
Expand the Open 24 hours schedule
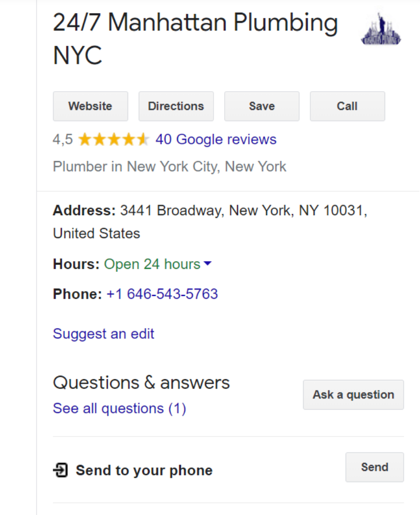pos(151,264)
